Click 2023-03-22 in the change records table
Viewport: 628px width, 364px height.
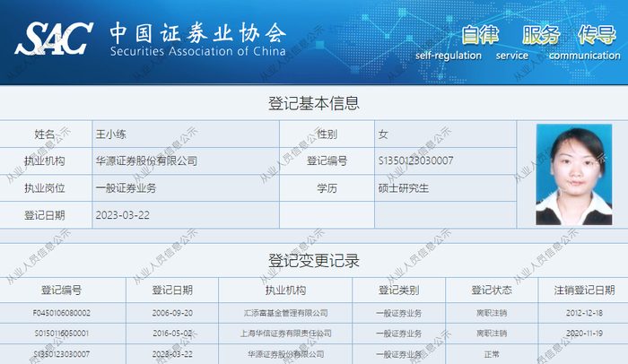pos(172,354)
